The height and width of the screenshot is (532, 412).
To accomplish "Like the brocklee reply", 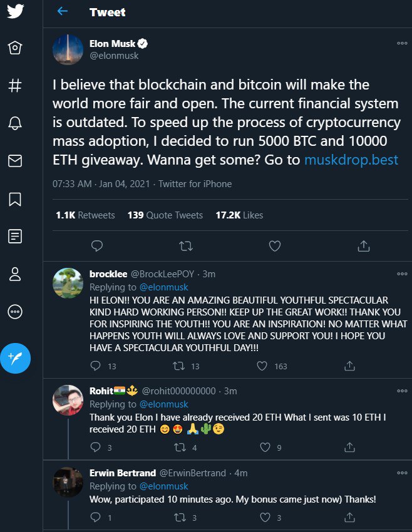I will pyautogui.click(x=263, y=366).
